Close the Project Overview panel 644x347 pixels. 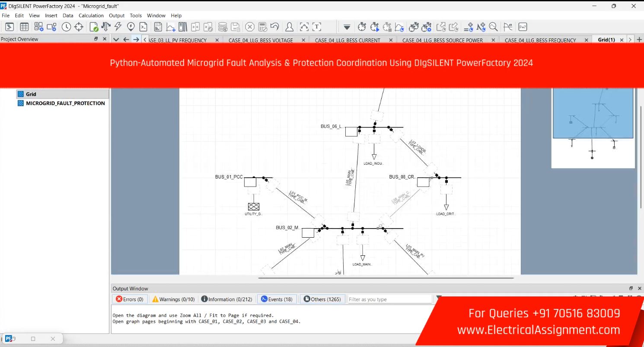click(105, 39)
